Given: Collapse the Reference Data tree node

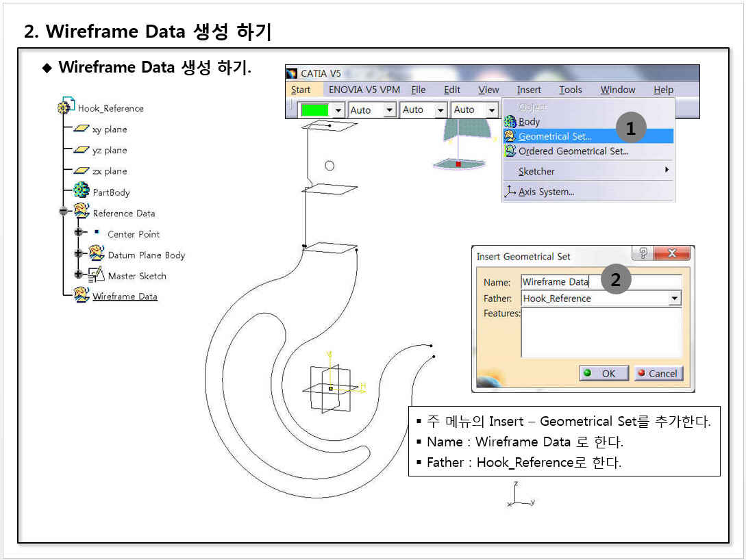Looking at the screenshot, I should (64, 212).
